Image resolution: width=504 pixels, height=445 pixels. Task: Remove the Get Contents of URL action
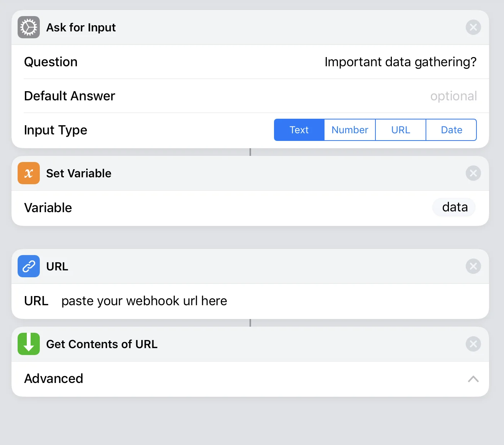click(473, 344)
